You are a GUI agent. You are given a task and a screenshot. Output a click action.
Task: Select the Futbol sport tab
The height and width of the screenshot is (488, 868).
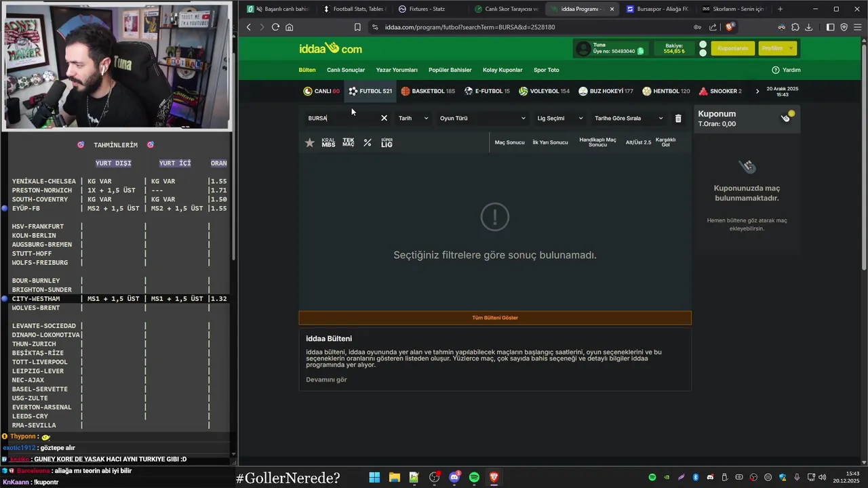pyautogui.click(x=370, y=91)
